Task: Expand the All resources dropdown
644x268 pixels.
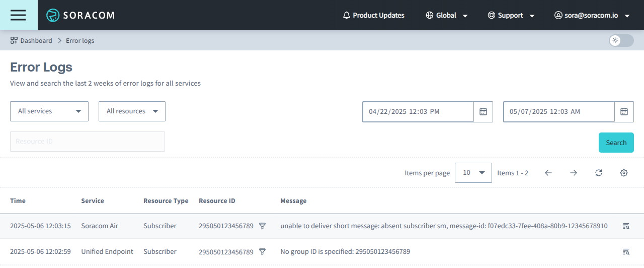Action: point(132,111)
